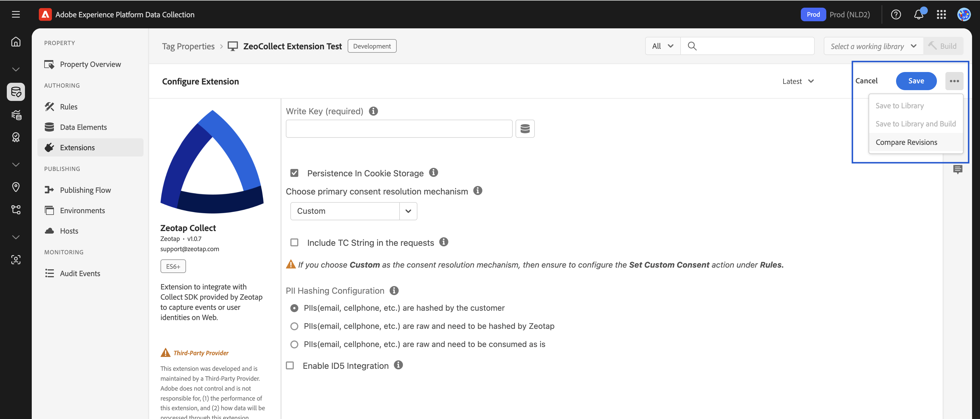Click the data element icon beside Write Key

click(525, 128)
